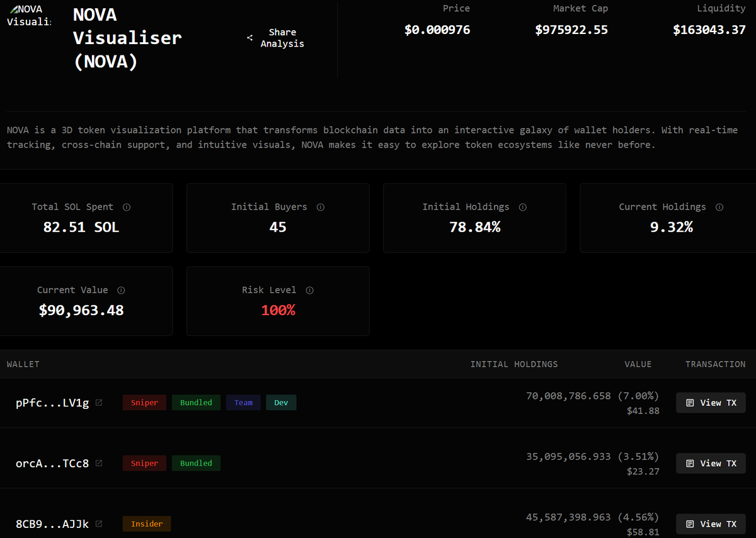Click the 78.84% initial holdings value

(474, 227)
